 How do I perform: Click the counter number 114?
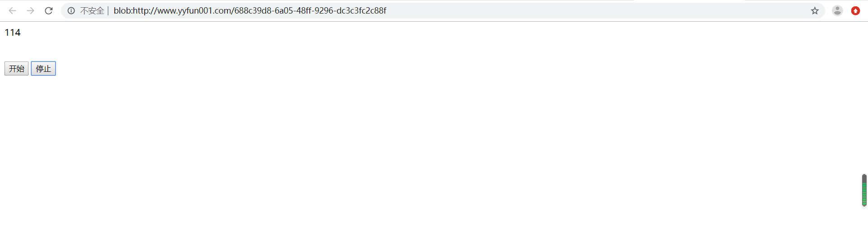coord(13,33)
